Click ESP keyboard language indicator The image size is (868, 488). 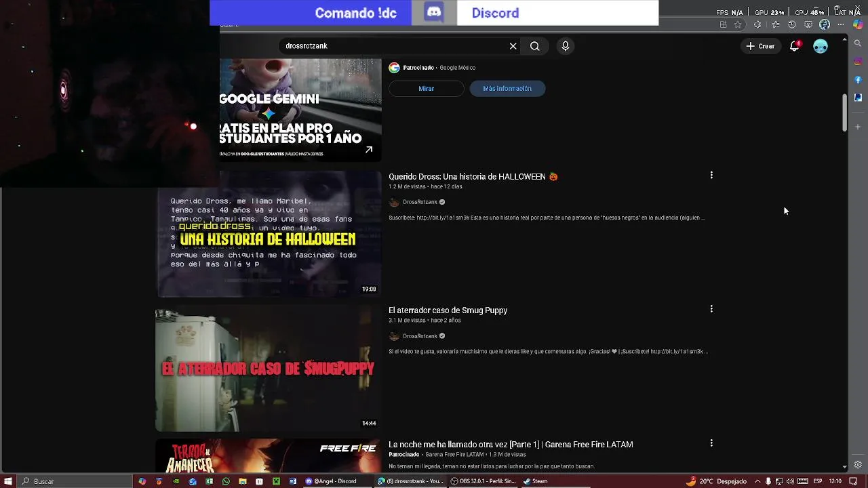817,481
